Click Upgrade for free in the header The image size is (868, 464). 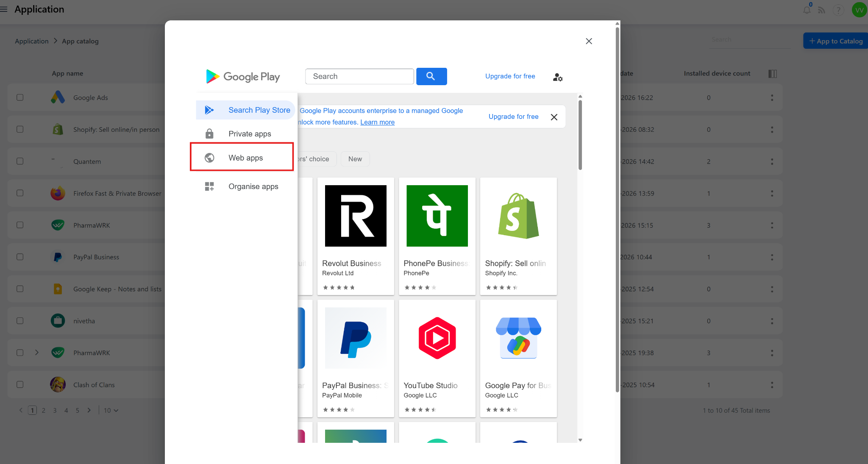[x=510, y=76]
